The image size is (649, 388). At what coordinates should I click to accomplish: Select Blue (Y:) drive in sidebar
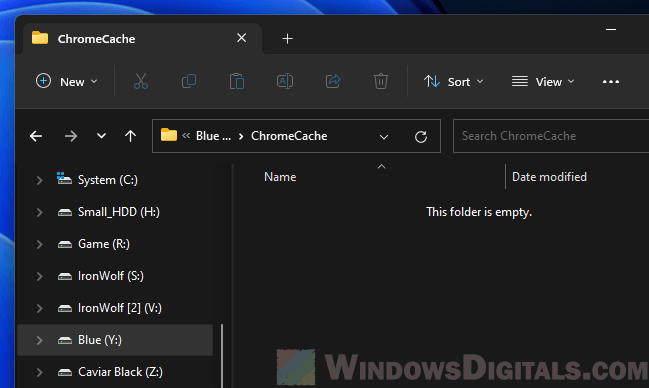click(115, 340)
